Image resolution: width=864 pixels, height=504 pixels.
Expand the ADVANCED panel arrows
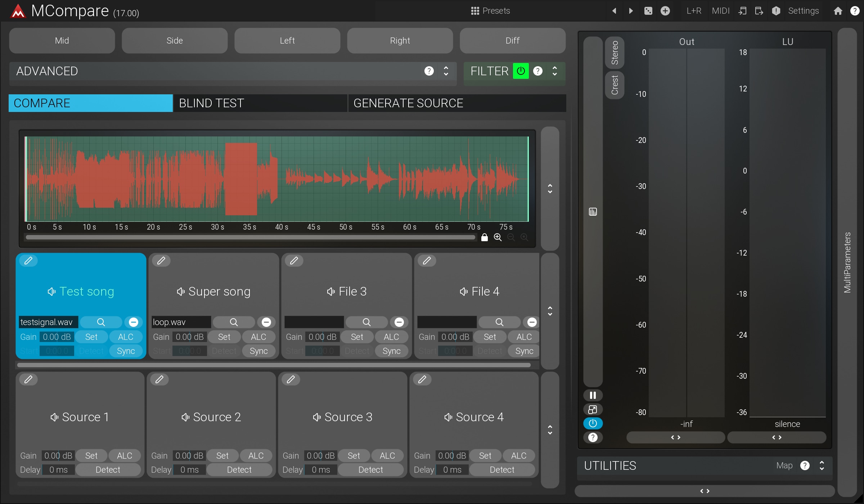(x=446, y=71)
